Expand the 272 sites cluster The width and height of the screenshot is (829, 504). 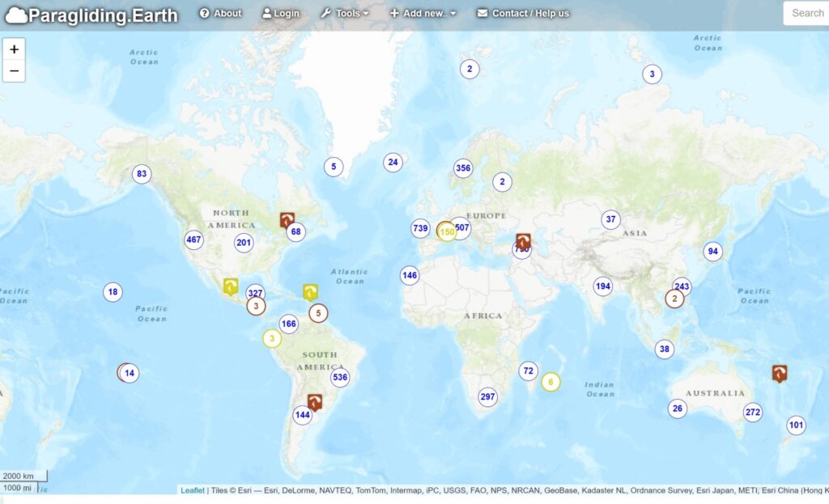[753, 412]
